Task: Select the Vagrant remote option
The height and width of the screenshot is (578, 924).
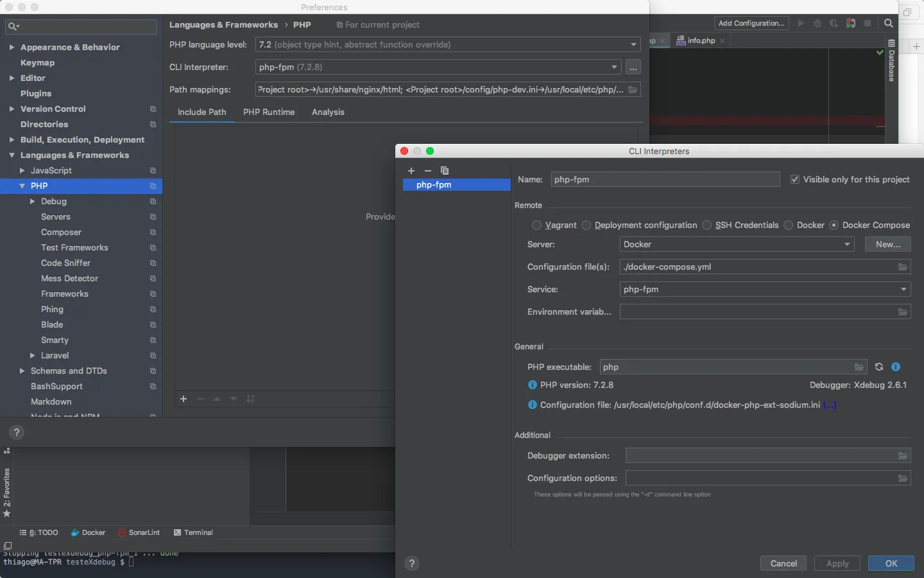Action: [x=536, y=225]
